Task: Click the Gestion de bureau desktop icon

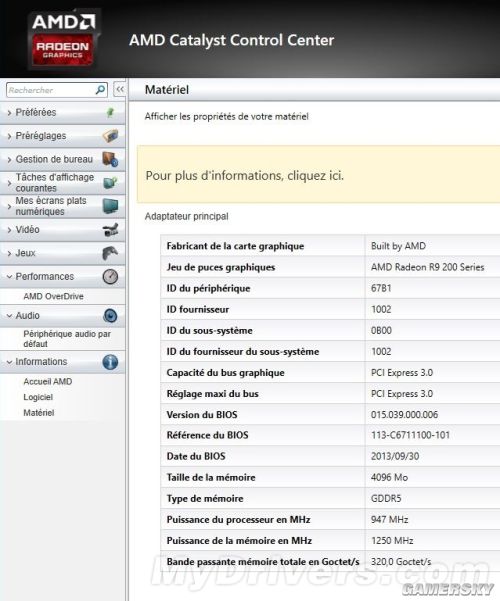Action: click(110, 159)
